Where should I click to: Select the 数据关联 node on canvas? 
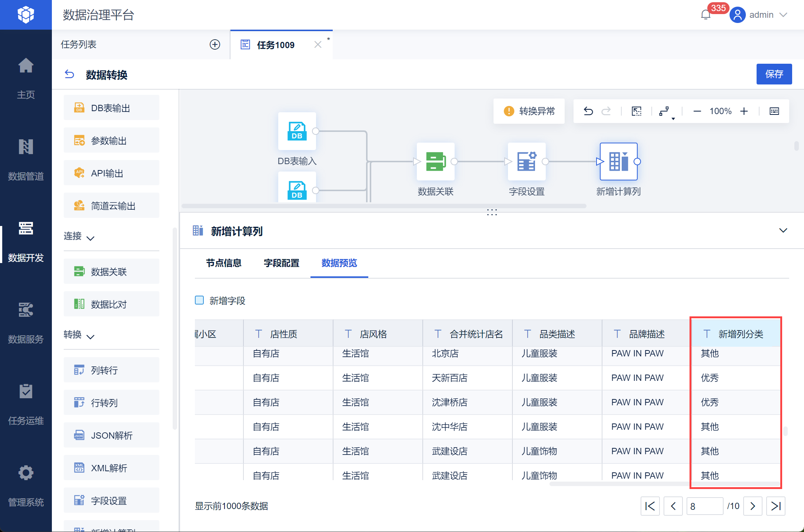435,162
